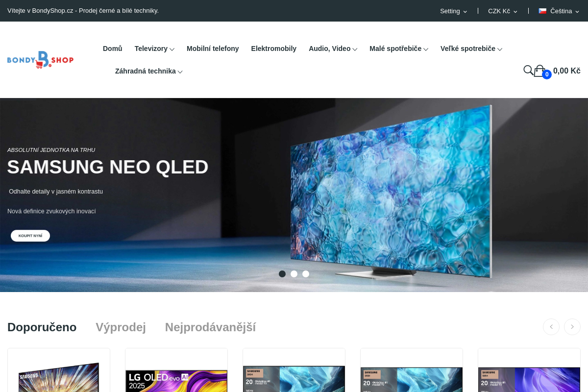Go to next products carousel arrow

pos(572,327)
